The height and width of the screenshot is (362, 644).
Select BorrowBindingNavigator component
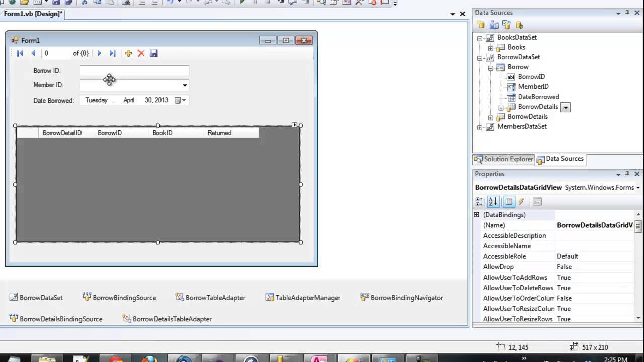tap(401, 298)
